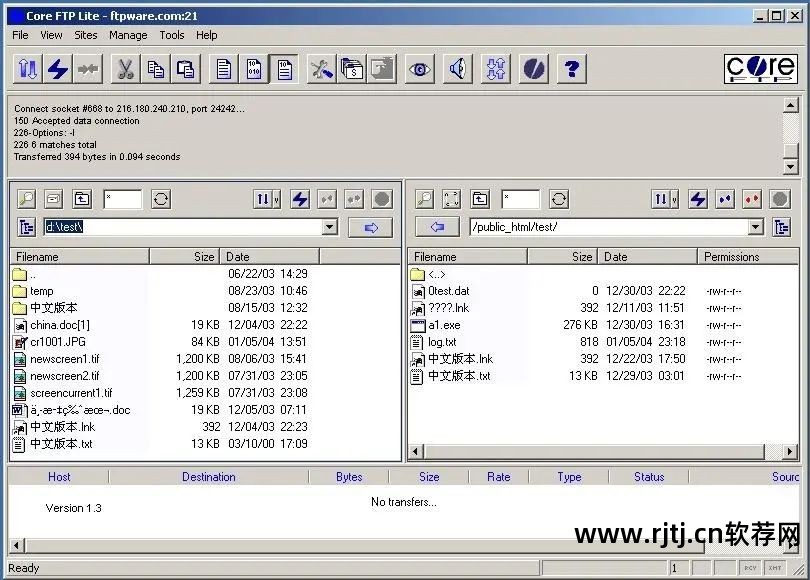Screen dimensions: 810x580
Task: Click remote pane search magnifier icon
Action: tap(425, 199)
